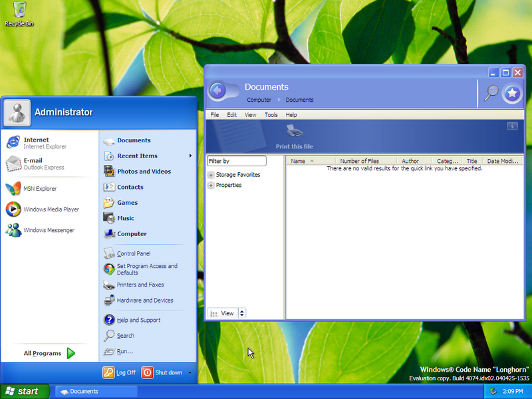This screenshot has height=399, width=532.
Task: Click the Back arrow in Documents window
Action: (x=217, y=90)
